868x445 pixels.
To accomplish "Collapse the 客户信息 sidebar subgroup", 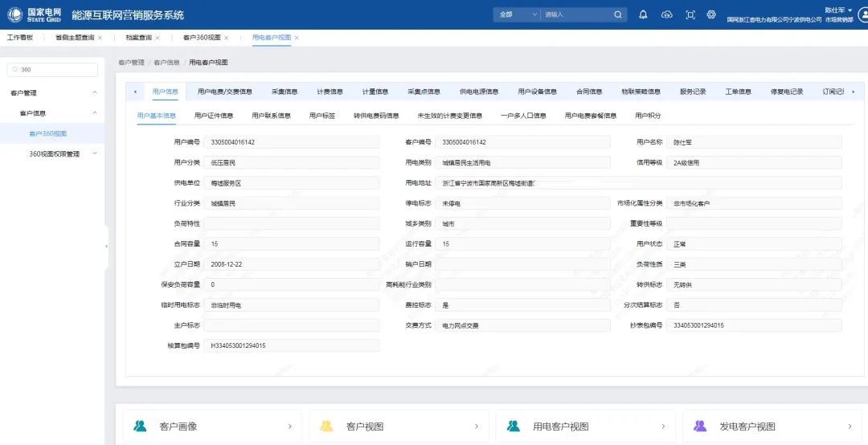I will pos(95,113).
